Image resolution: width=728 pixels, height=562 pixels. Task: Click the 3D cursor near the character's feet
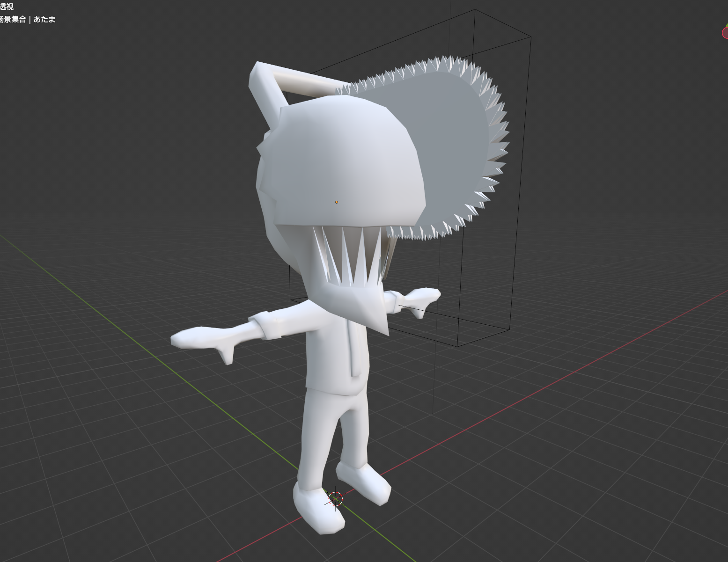(335, 499)
